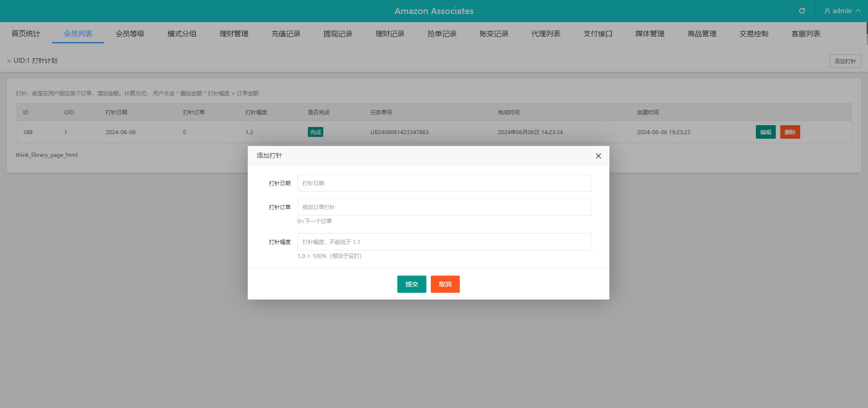The image size is (868, 408).
Task: Click the refresh icon in header
Action: point(802,11)
